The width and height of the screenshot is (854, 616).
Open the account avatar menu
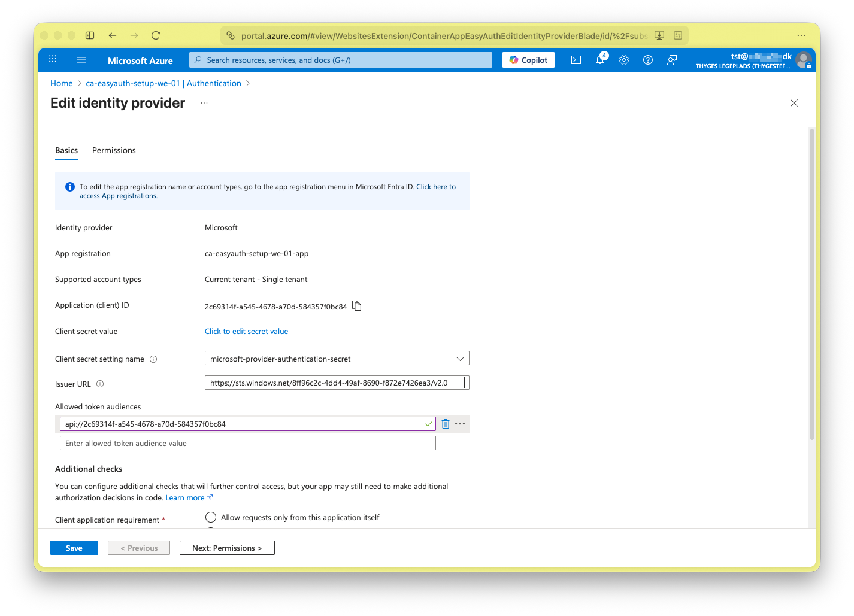coord(804,60)
